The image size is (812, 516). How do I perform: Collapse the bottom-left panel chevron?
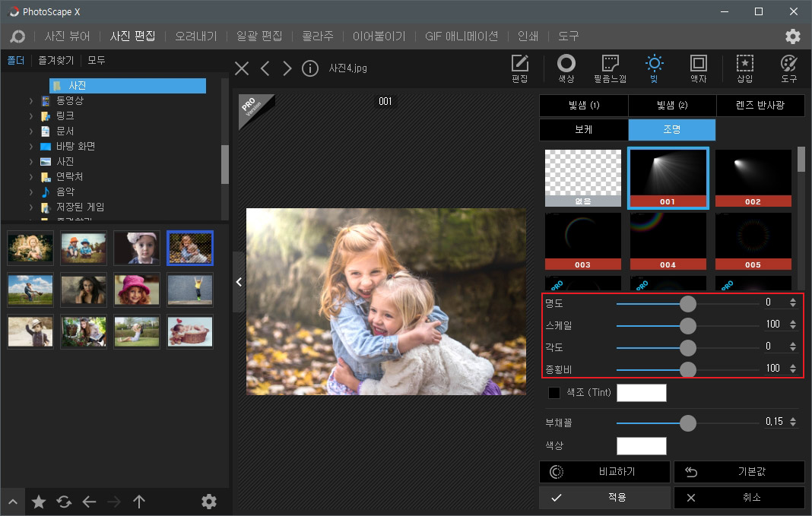13,502
